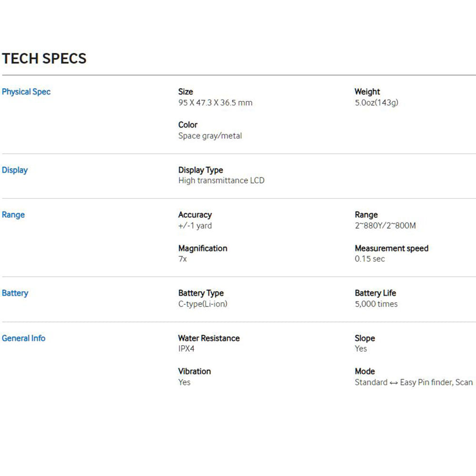Select the Battery category label
This screenshot has height=476, width=476.
pyautogui.click(x=15, y=293)
